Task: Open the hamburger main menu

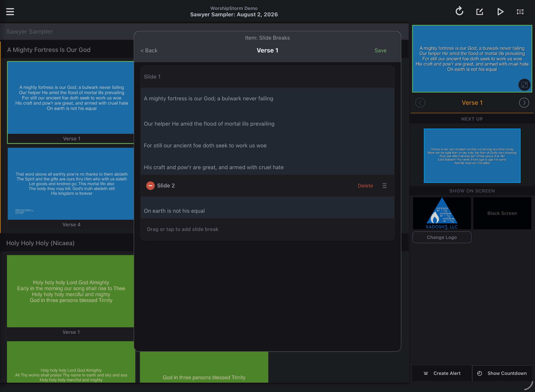Action: [x=10, y=12]
